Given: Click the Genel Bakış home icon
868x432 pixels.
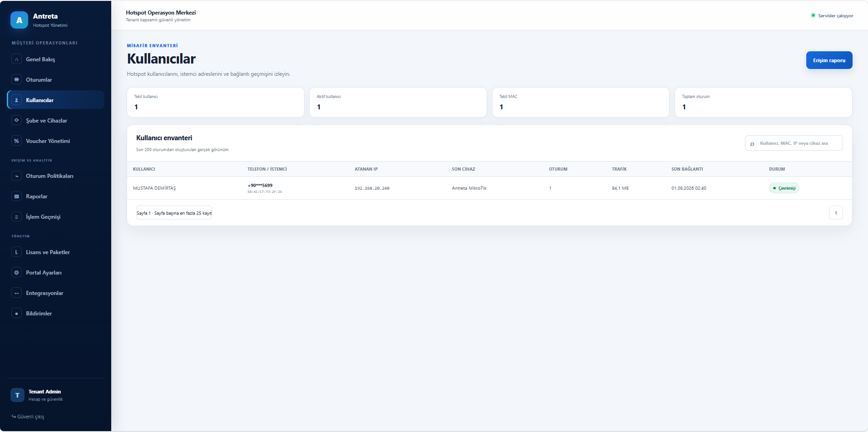Looking at the screenshot, I should (x=16, y=59).
